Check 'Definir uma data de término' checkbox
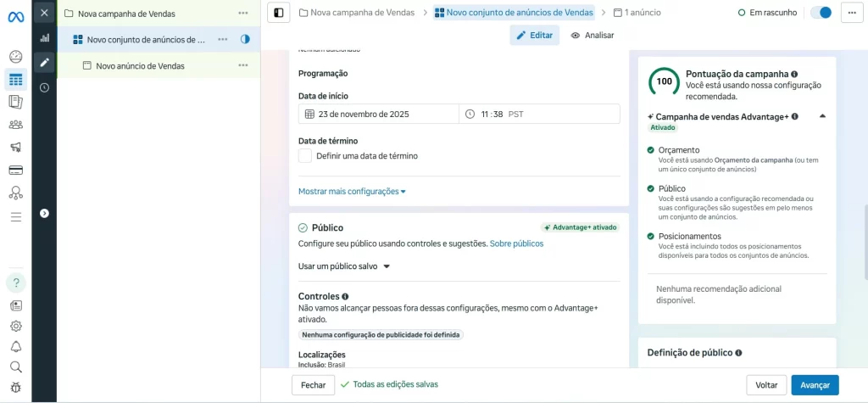 click(305, 156)
